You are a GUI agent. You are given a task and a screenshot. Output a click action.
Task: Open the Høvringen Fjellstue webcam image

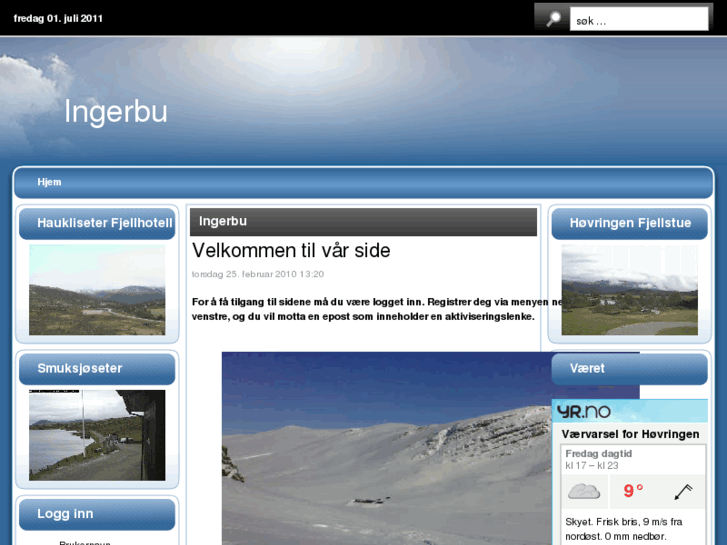click(630, 290)
